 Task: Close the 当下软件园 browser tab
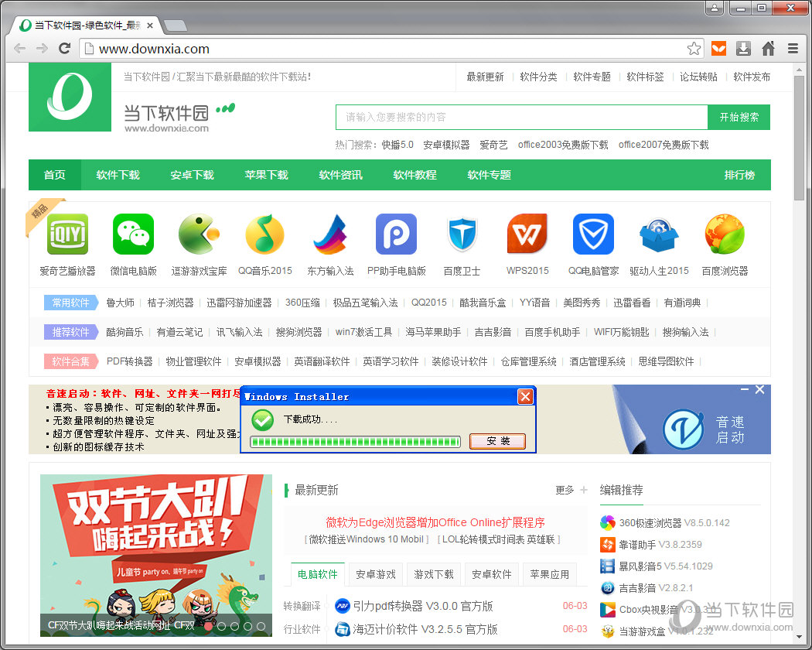(150, 25)
